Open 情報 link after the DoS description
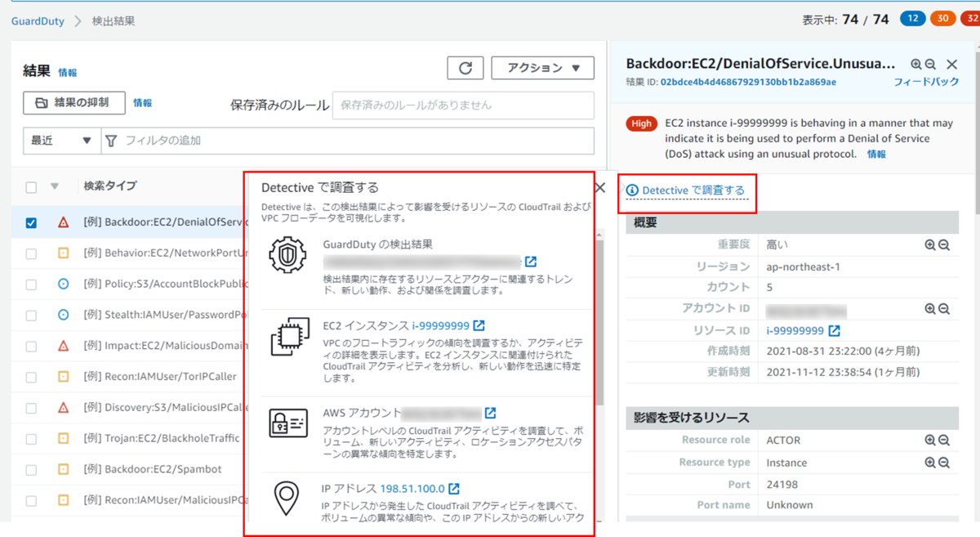The image size is (980, 537). click(x=876, y=154)
